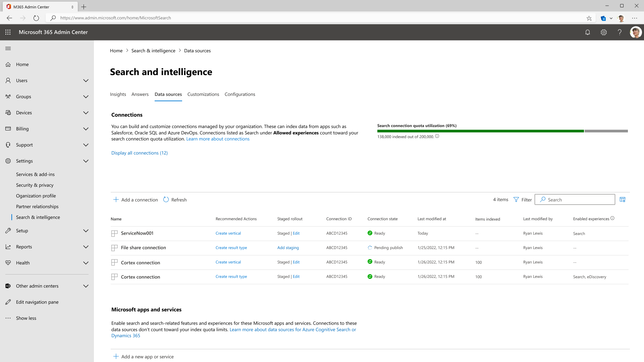644x362 pixels.
Task: Click the Refresh icon
Action: (x=166, y=200)
